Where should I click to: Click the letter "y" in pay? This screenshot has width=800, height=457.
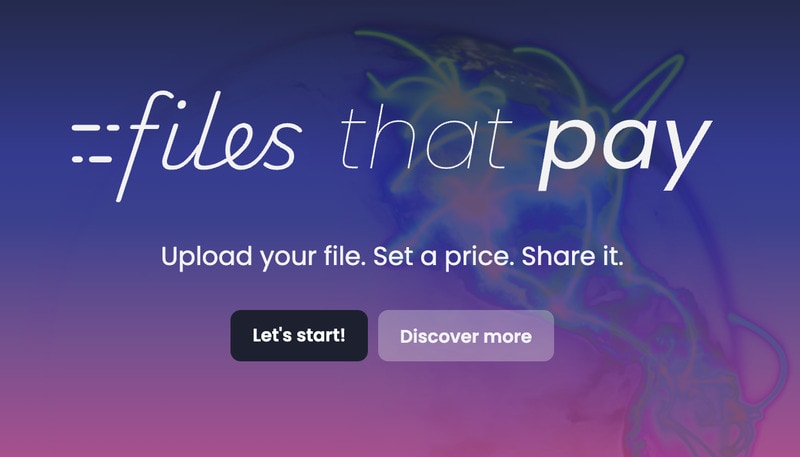[x=685, y=156]
